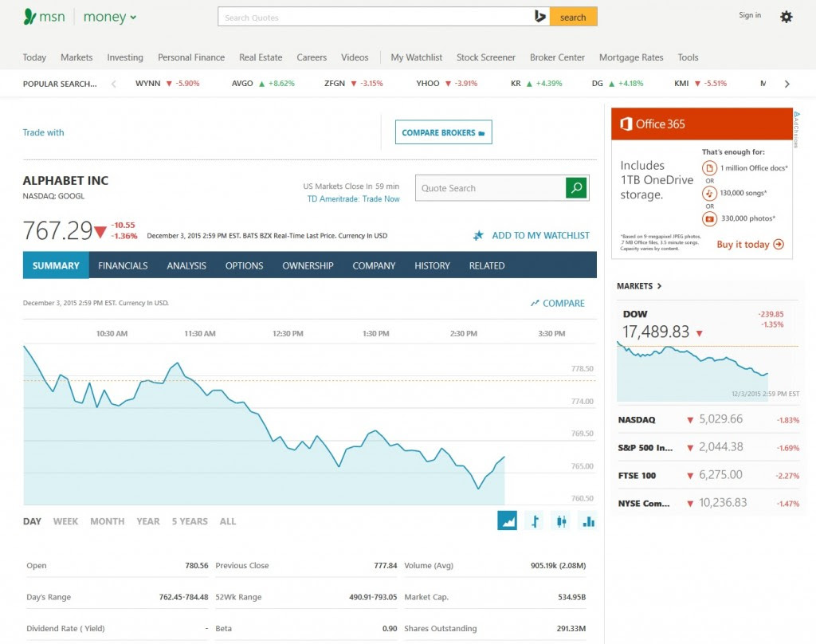Show the WEEK chart range
The height and width of the screenshot is (644, 816).
coord(65,521)
